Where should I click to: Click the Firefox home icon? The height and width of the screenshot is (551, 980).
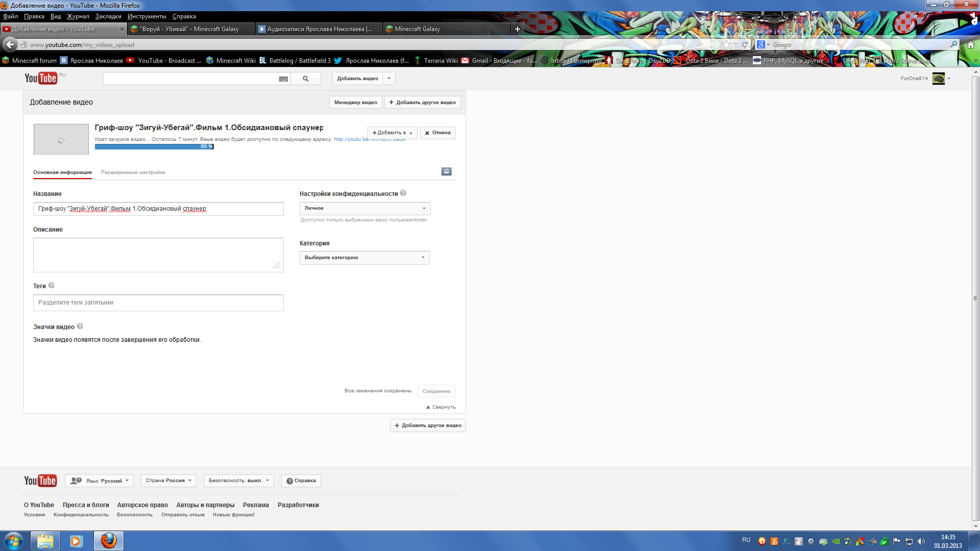point(970,45)
